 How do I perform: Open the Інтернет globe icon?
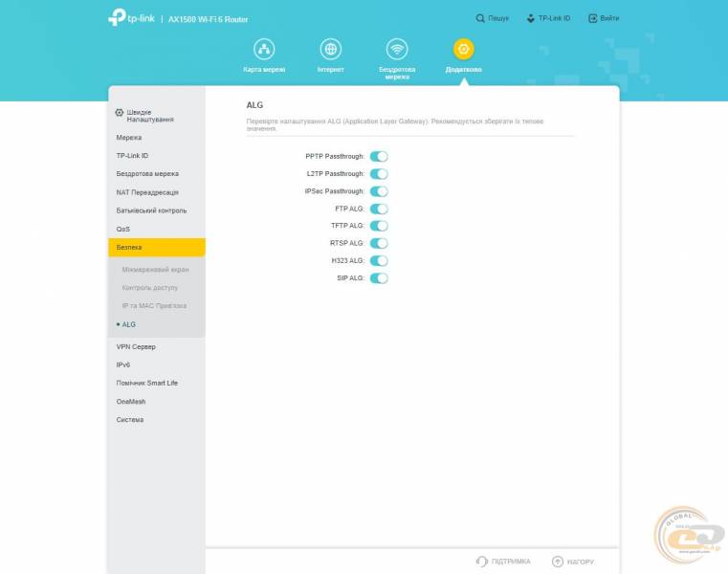click(331, 49)
